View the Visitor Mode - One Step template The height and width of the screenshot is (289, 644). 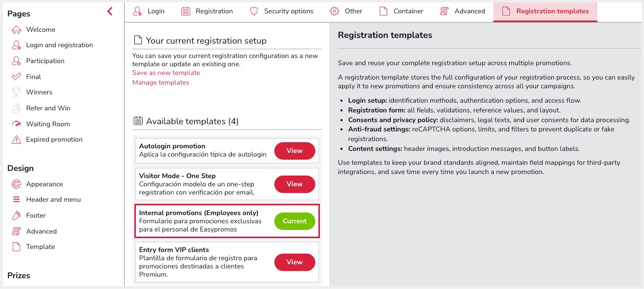(x=294, y=184)
